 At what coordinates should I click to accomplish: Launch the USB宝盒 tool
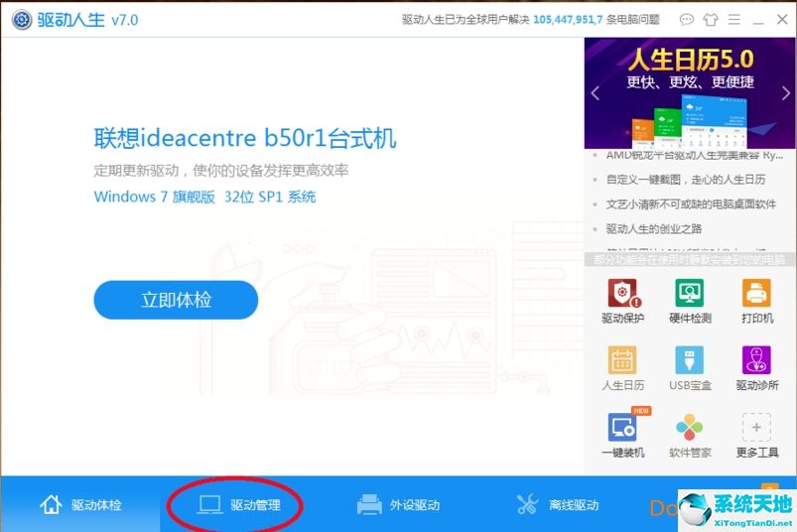point(690,362)
